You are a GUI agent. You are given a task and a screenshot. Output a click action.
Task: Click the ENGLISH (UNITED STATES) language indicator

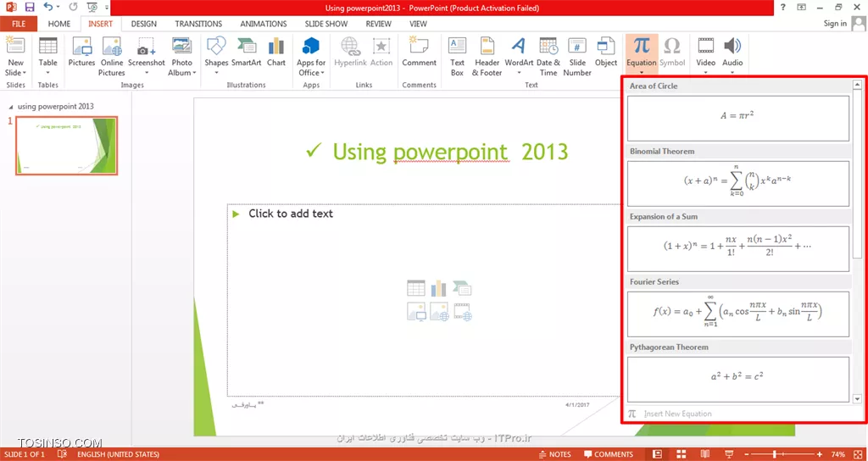click(x=118, y=454)
